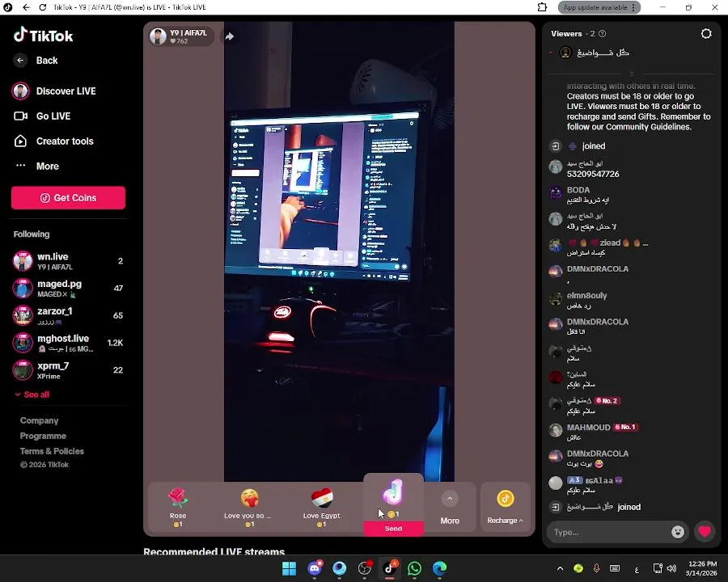Open the Recharge menu
The height and width of the screenshot is (582, 728).
coord(505,508)
